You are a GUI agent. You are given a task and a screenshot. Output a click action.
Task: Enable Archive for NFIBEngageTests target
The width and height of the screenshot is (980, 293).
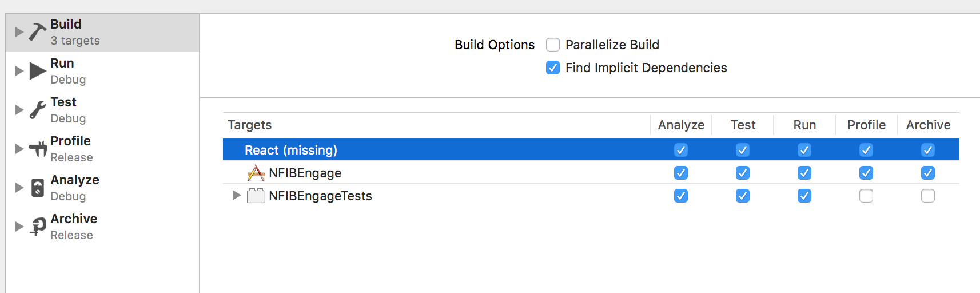click(x=928, y=196)
